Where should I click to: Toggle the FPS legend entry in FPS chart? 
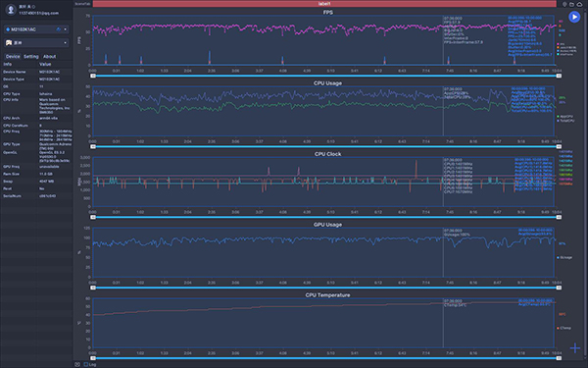click(x=561, y=44)
